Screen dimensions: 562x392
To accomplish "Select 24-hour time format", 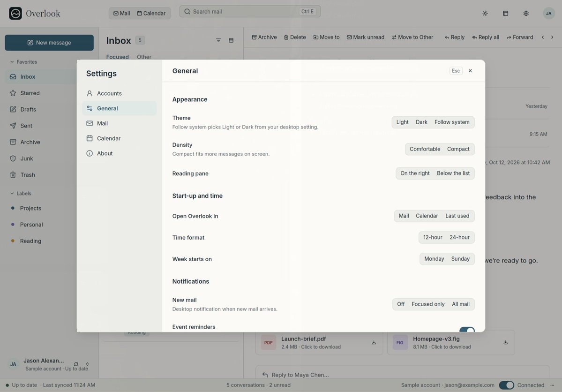I will point(459,237).
